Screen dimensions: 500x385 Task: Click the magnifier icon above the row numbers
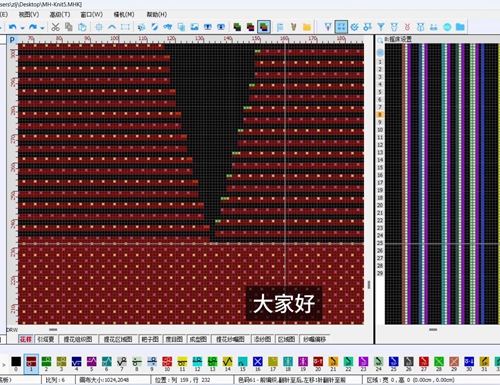pyautogui.click(x=380, y=40)
